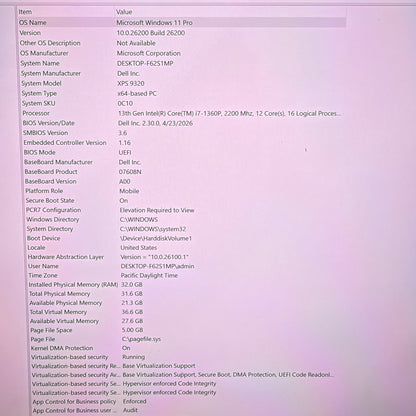416x416 pixels.
Task: Select the BIOS Mode row label
Action: (x=39, y=152)
